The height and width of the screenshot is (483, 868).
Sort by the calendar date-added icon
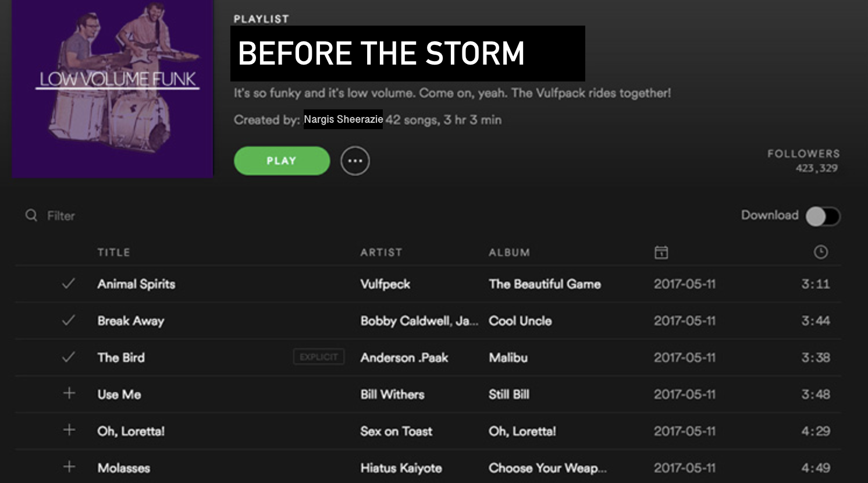tap(661, 252)
